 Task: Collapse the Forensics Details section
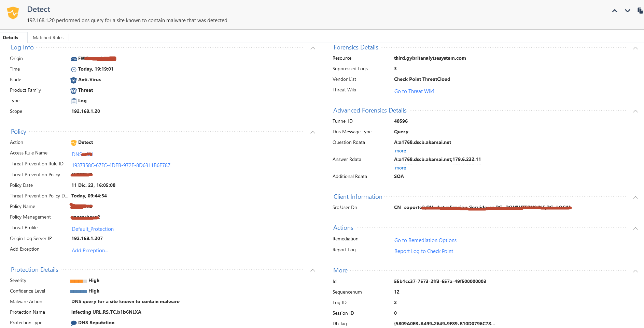point(635,48)
